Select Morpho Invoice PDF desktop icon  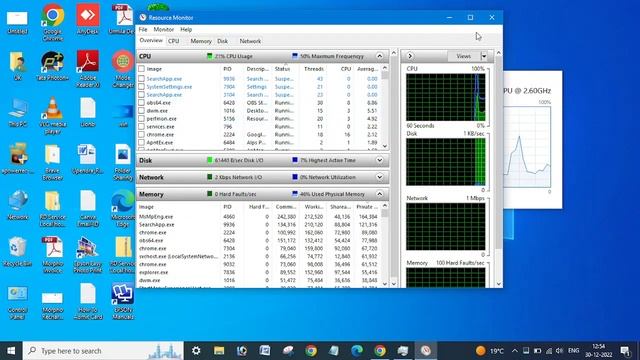[x=53, y=255]
